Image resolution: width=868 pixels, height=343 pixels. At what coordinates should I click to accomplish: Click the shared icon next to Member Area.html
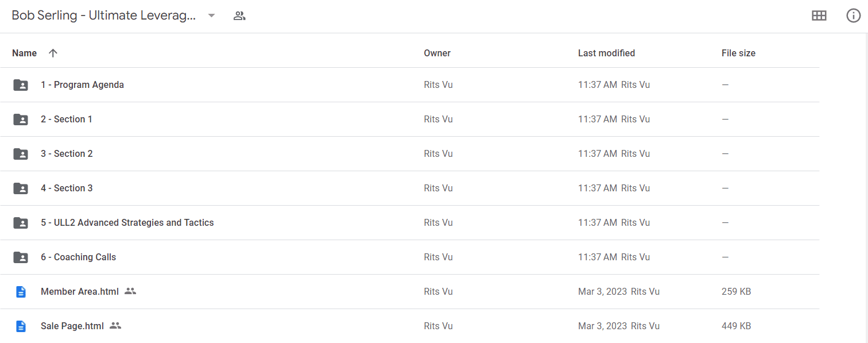[130, 291]
